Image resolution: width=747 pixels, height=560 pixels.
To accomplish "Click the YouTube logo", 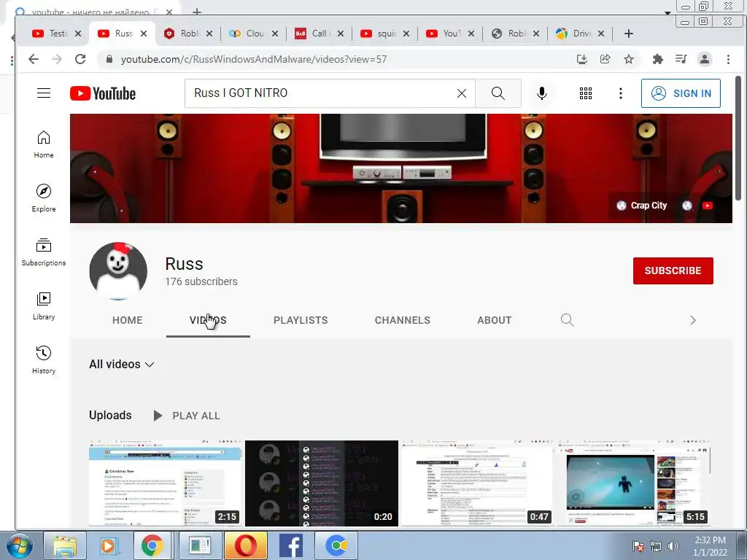I will coord(103,93).
